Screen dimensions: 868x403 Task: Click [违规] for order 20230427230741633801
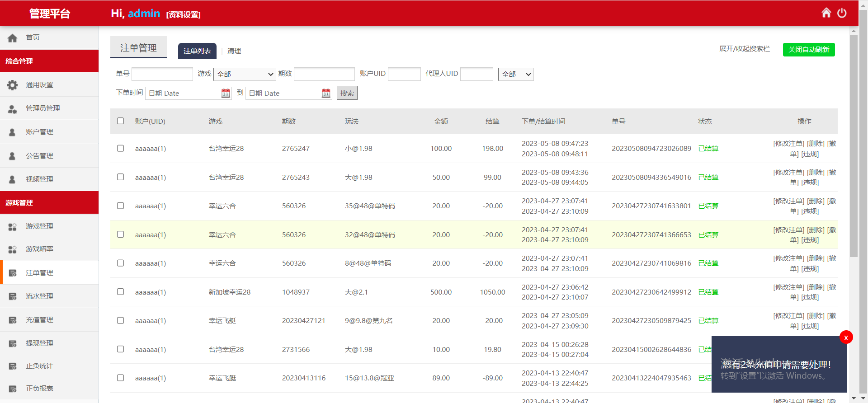[810, 211]
